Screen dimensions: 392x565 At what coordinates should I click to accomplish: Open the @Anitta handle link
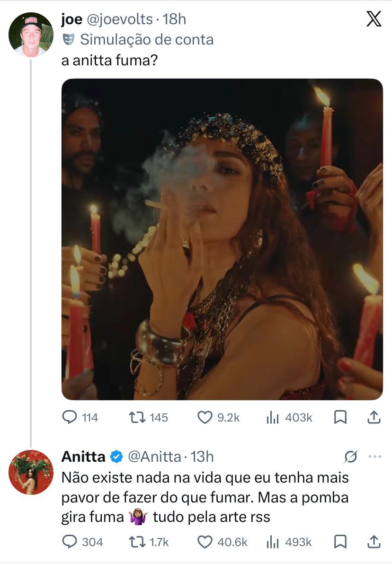(x=154, y=457)
